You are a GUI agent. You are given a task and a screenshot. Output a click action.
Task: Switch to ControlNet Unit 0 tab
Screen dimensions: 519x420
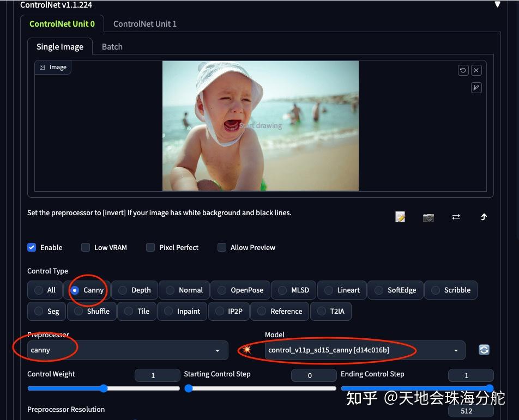tap(62, 24)
